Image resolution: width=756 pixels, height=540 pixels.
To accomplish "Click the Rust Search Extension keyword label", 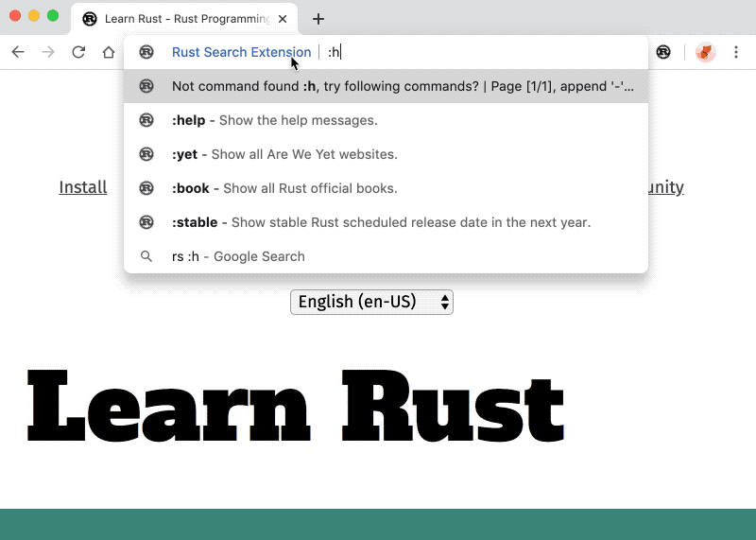I will click(242, 52).
